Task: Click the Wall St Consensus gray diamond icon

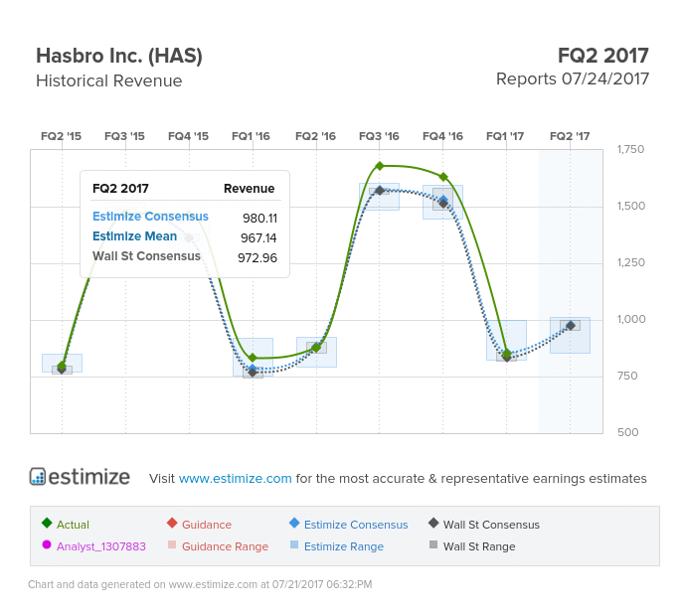Action: (433, 523)
